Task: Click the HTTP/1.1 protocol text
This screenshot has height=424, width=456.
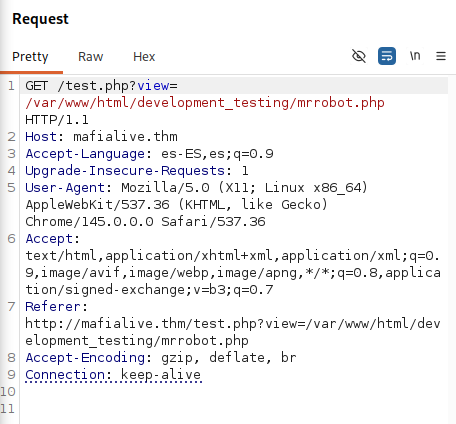Action: click(57, 120)
